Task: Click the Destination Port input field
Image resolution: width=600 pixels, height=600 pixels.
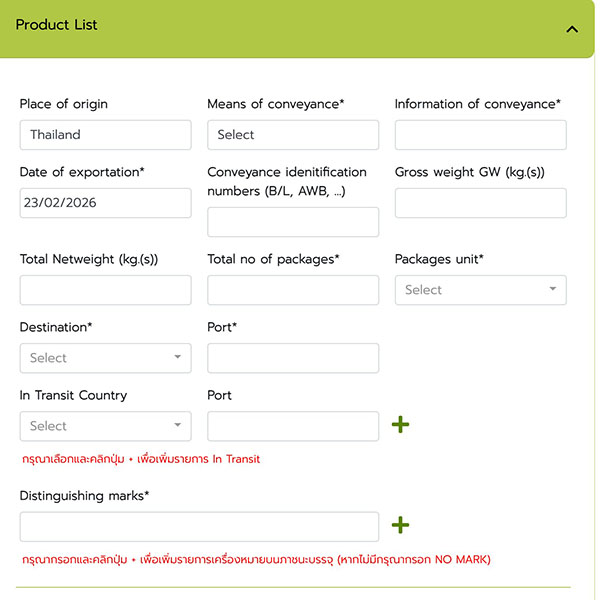Action: (x=293, y=358)
